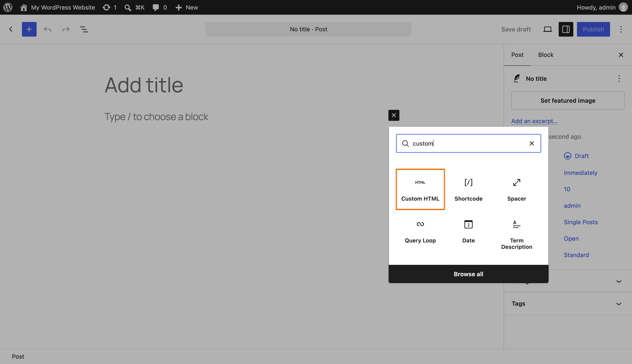This screenshot has height=364, width=632.
Task: Click Set featured image
Action: click(568, 101)
